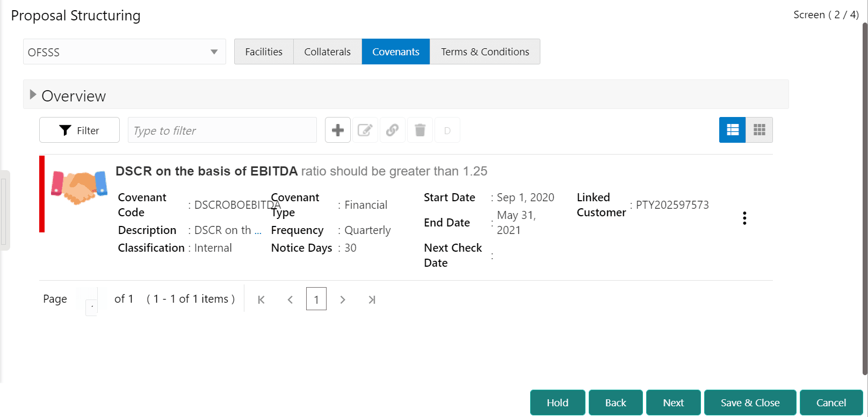Click the edit covenant pencil icon
Viewport: 868px width, 417px height.
(365, 130)
